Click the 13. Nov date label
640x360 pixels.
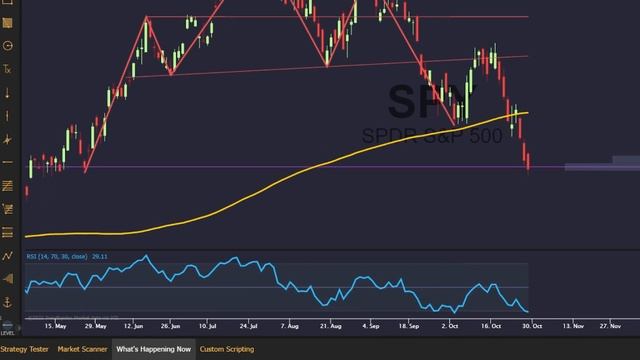pyautogui.click(x=573, y=326)
